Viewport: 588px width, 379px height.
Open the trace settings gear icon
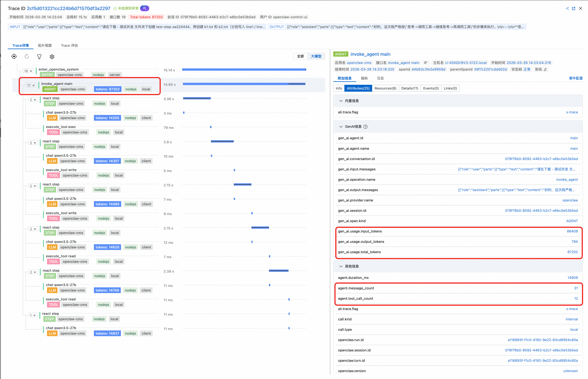pyautogui.click(x=52, y=57)
